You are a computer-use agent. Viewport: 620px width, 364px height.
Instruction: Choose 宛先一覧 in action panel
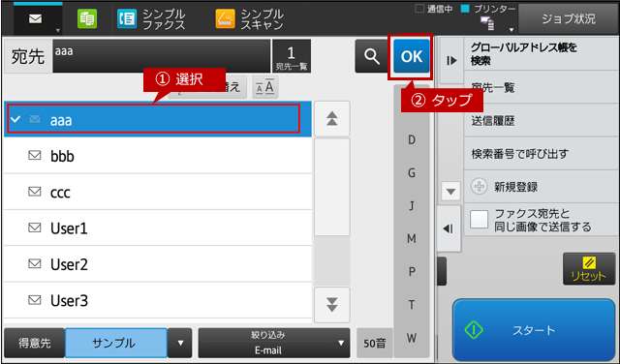point(542,87)
